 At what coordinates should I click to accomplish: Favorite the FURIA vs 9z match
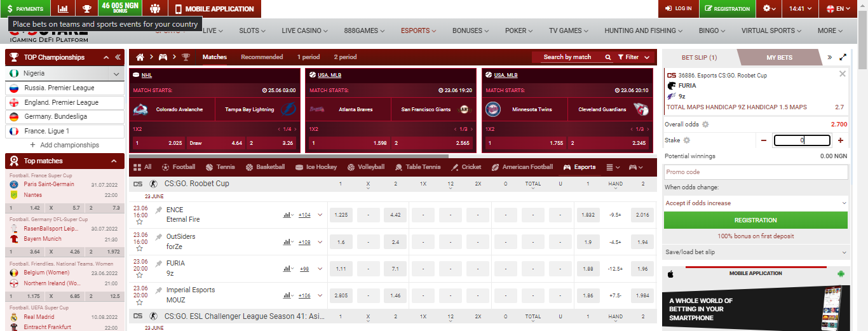pos(139,276)
